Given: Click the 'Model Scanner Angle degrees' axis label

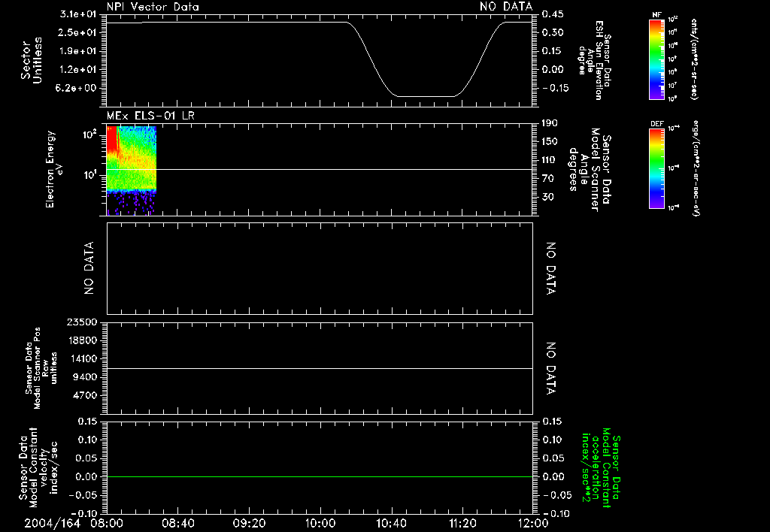Looking at the screenshot, I should click(590, 170).
